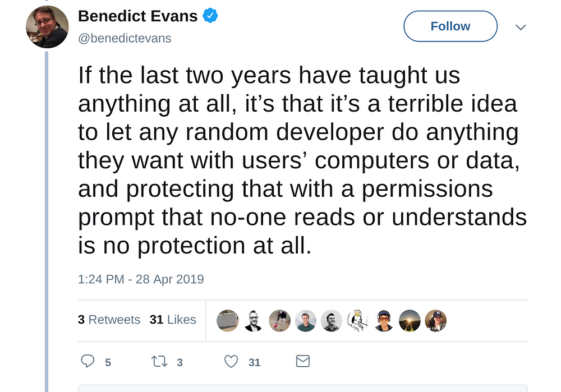
Task: Click the first liker avatar with gray stone
Action: [x=228, y=320]
